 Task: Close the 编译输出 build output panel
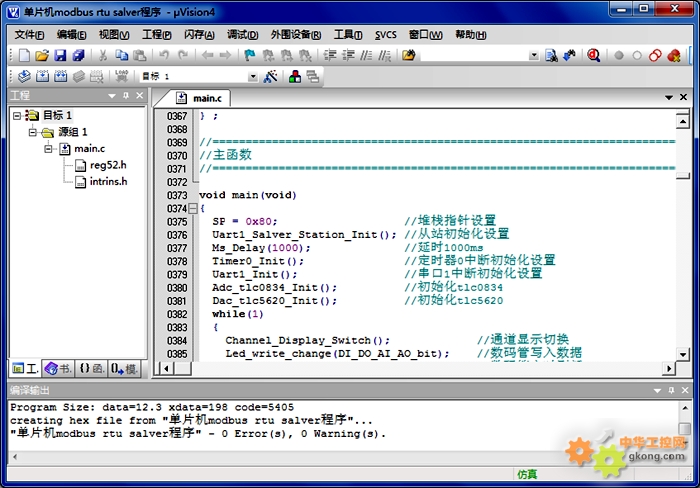[686, 389]
